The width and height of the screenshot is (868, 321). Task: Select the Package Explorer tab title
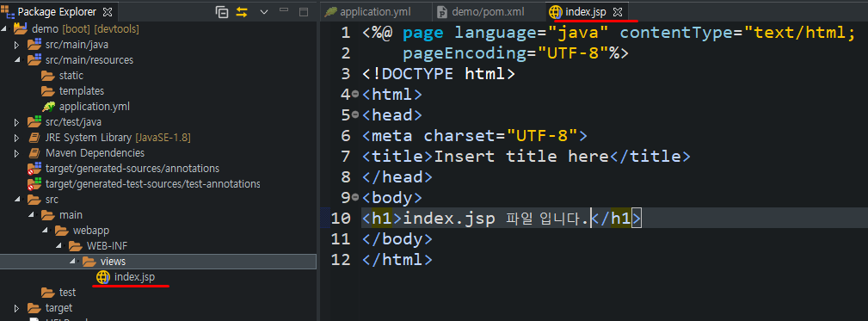click(x=57, y=12)
